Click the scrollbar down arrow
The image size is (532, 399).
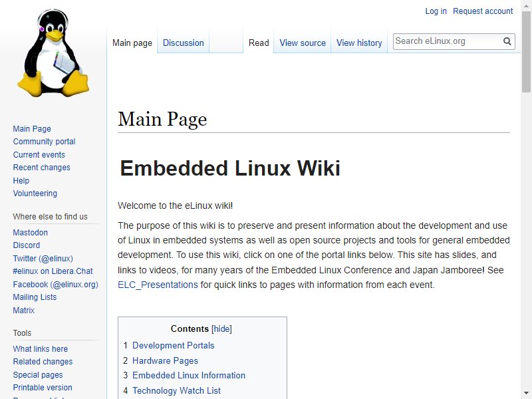pyautogui.click(x=526, y=394)
